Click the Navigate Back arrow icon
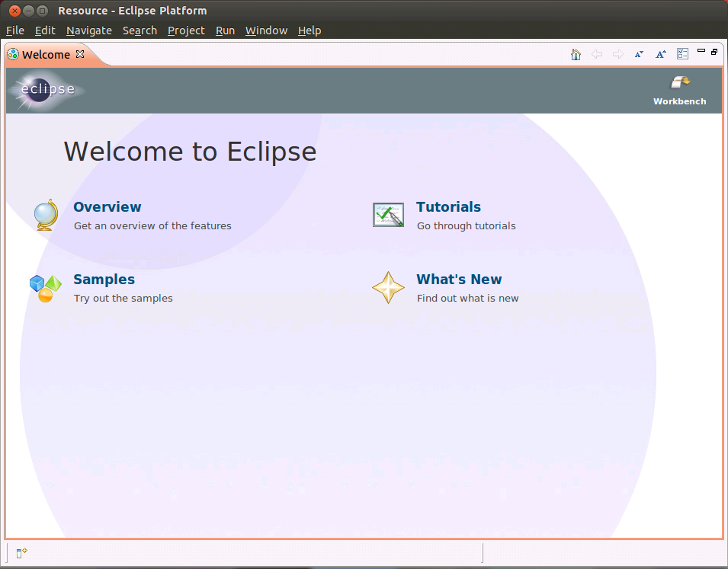The width and height of the screenshot is (728, 569). tap(597, 54)
